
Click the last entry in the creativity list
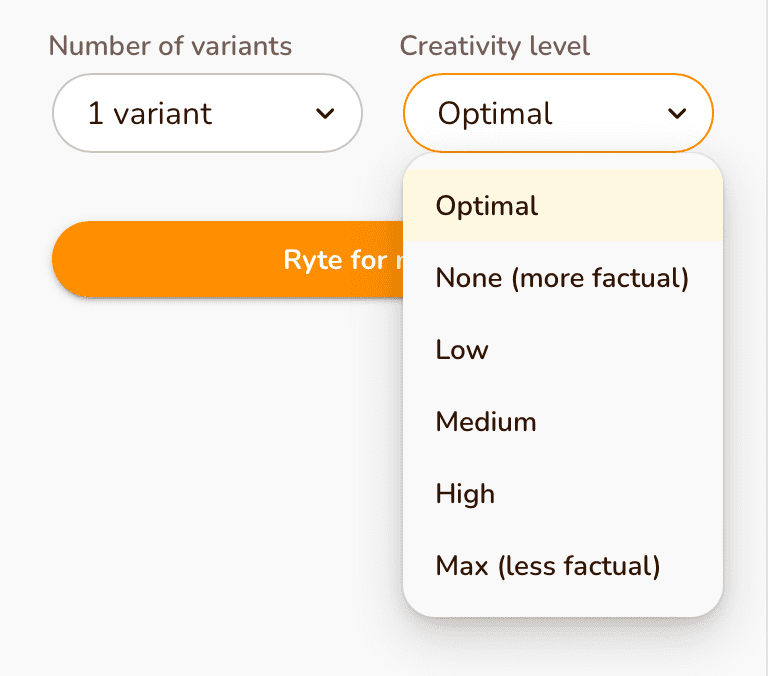548,566
